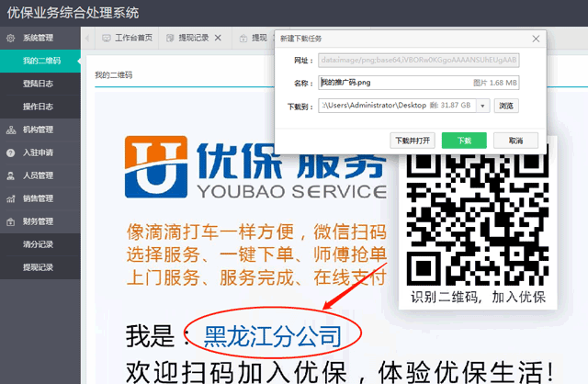
Task: Click the 销售管理 chart icon
Action: click(10, 198)
